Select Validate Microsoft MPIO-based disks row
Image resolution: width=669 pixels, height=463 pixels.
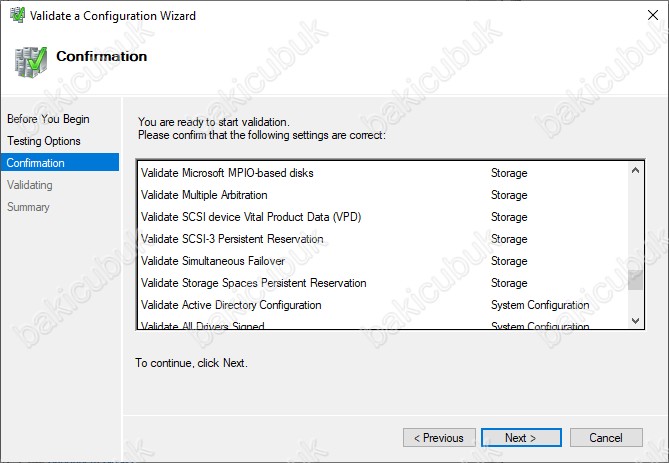(x=382, y=173)
